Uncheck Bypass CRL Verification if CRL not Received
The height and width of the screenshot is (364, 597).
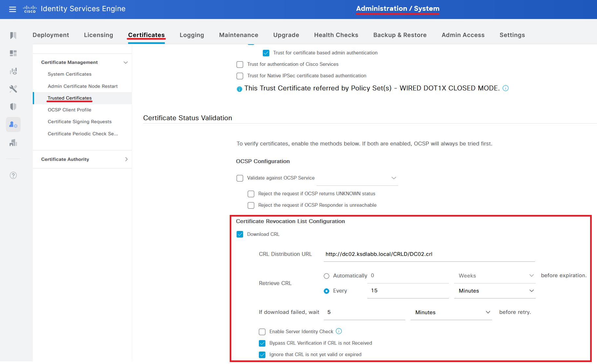click(x=262, y=343)
